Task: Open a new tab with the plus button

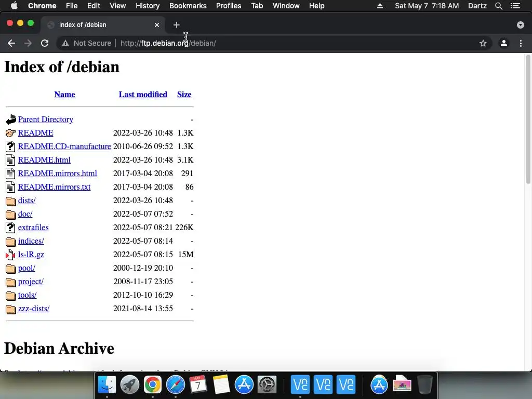Action: coord(177,25)
